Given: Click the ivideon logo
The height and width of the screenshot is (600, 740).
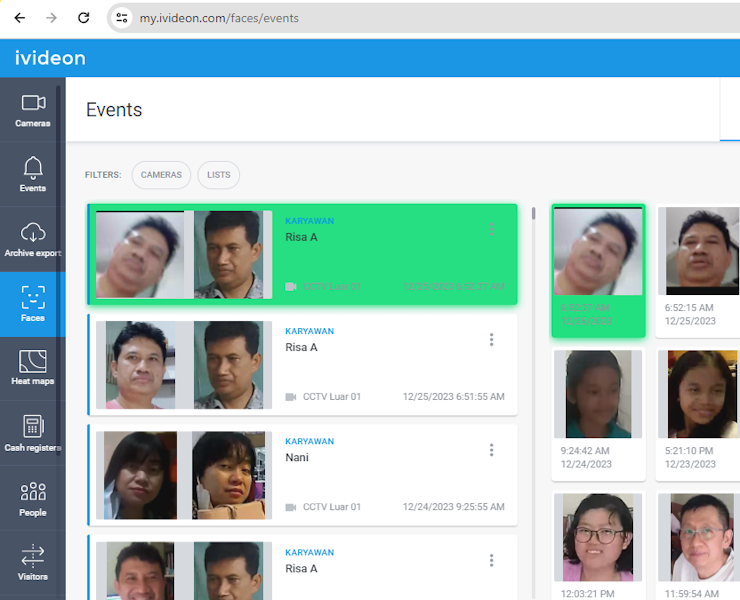Looking at the screenshot, I should (50, 58).
